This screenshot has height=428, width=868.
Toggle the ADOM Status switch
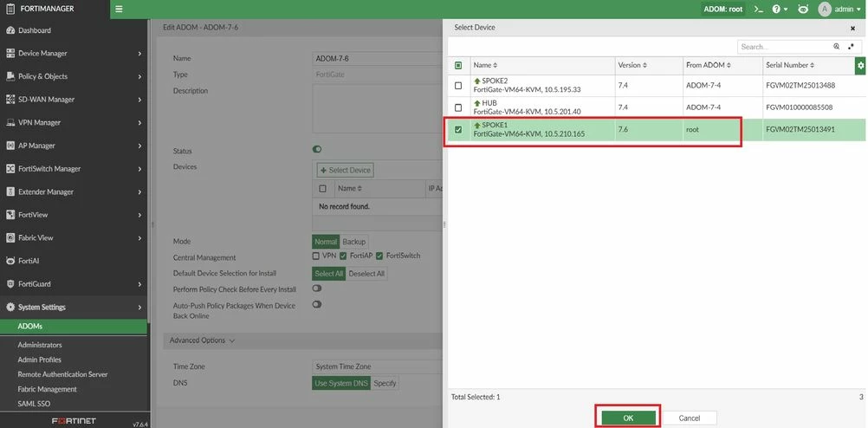click(317, 150)
